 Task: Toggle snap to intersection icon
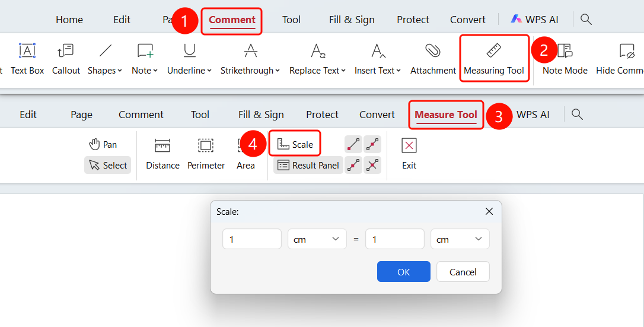point(372,165)
